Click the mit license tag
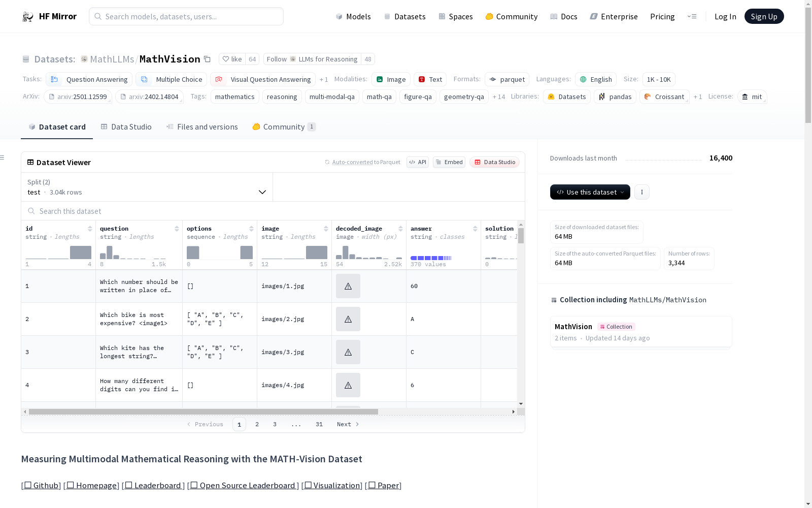Screen dimensions: 812x508 752,97
